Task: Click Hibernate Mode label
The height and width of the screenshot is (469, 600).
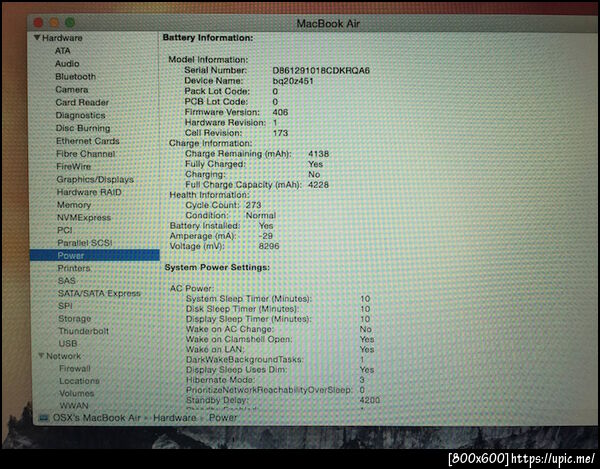Action: click(x=220, y=380)
